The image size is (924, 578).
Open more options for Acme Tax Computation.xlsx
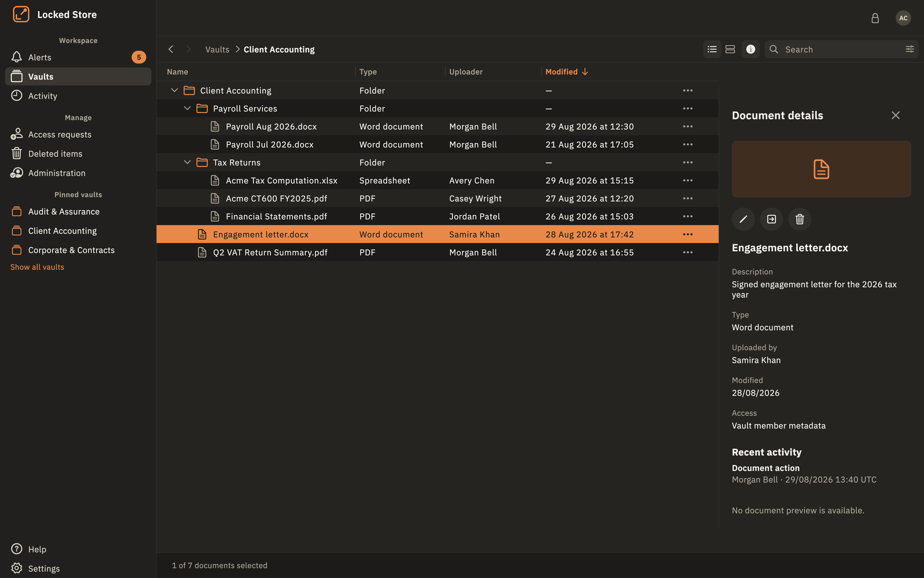pyautogui.click(x=688, y=180)
